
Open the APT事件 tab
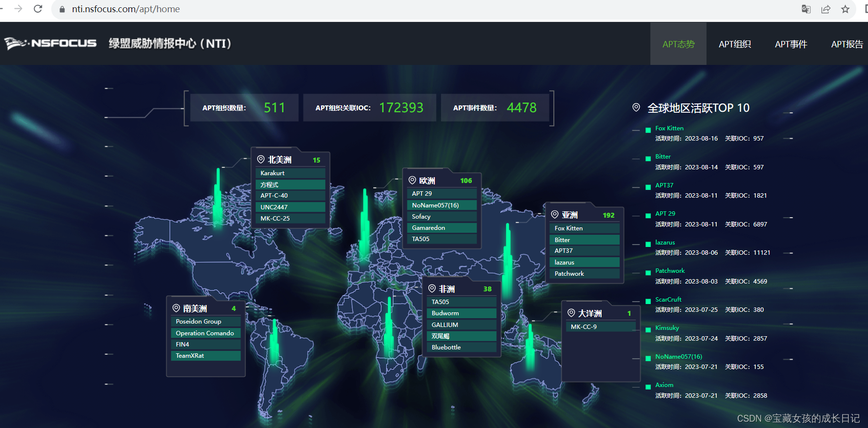point(791,44)
